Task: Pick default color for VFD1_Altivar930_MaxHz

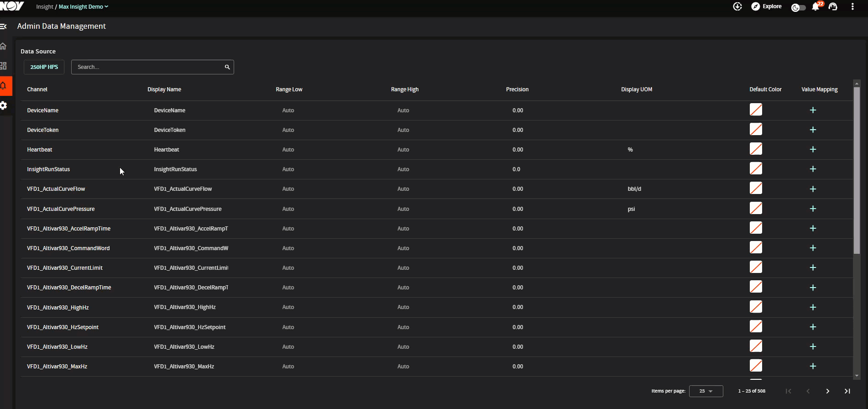Action: pos(756,366)
